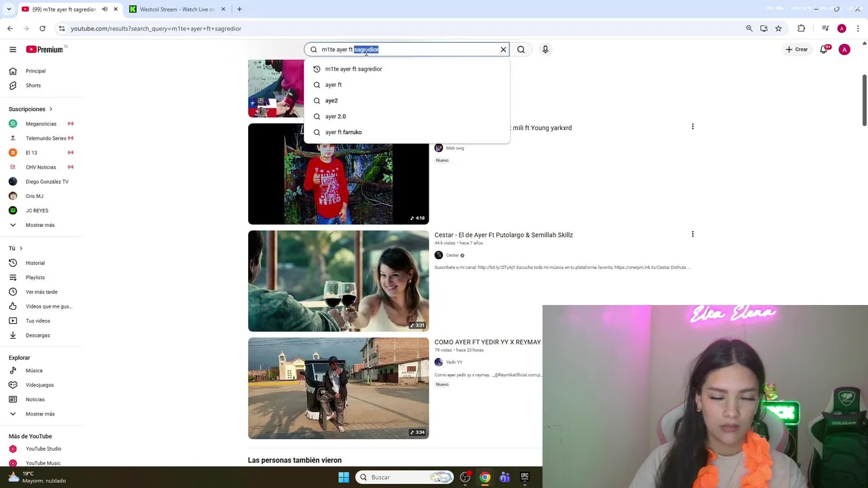Open Videojuegos under Explorar

[x=39, y=385]
